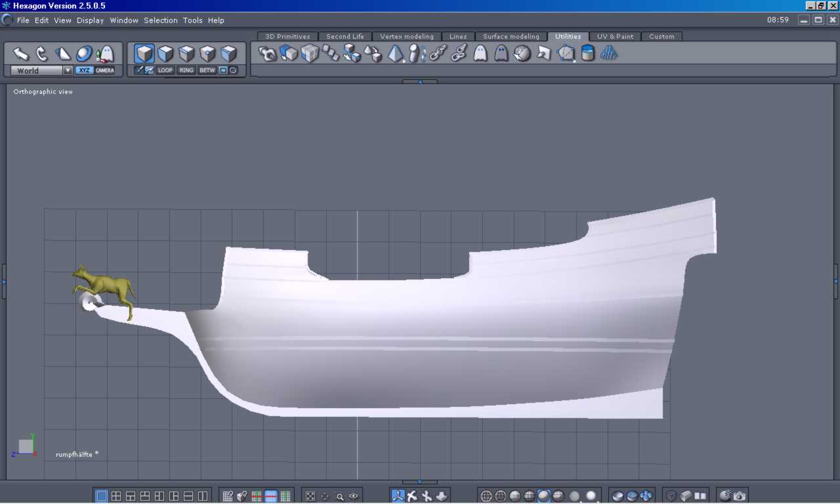Select the single-view layout button
This screenshot has height=504, width=840.
pos(102,496)
